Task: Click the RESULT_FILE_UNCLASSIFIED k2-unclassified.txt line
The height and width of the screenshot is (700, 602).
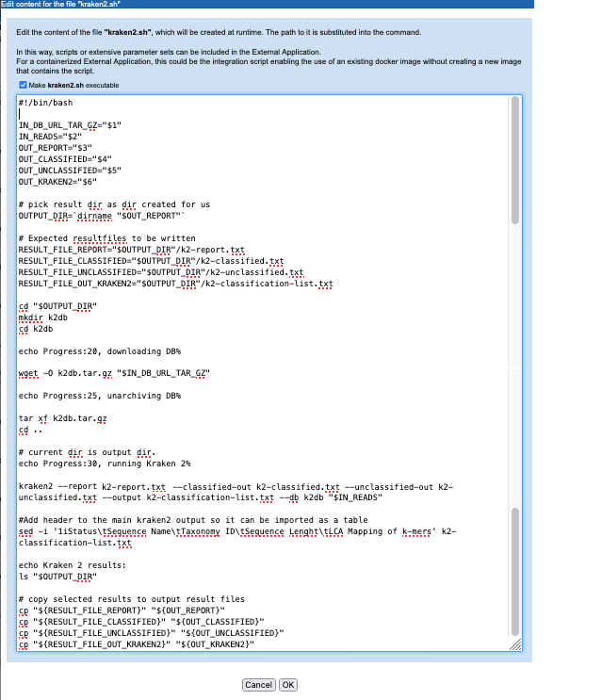Action: pyautogui.click(x=161, y=272)
